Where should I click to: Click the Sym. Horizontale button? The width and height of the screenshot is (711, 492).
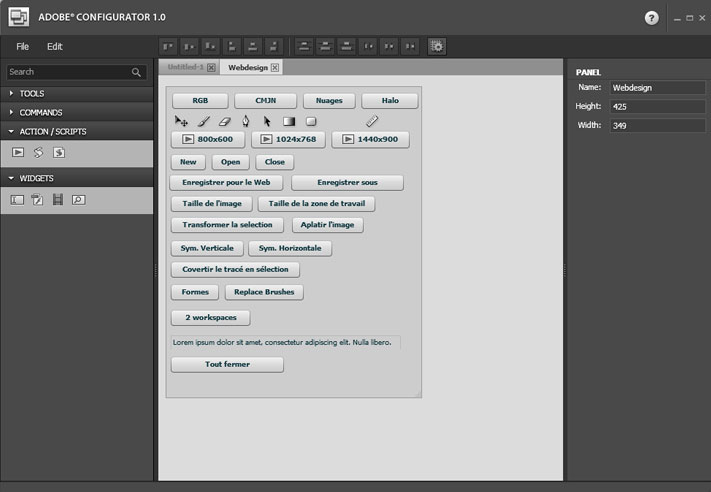coord(290,248)
